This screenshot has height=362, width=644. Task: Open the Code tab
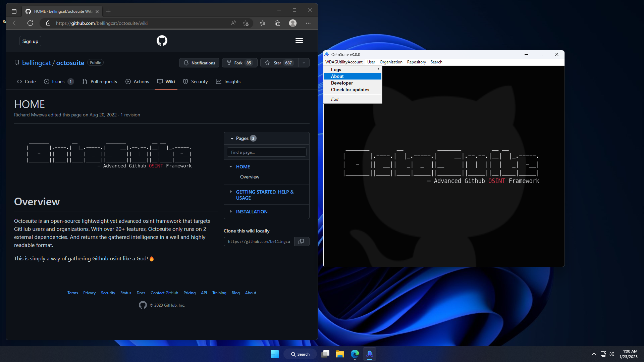click(x=26, y=82)
